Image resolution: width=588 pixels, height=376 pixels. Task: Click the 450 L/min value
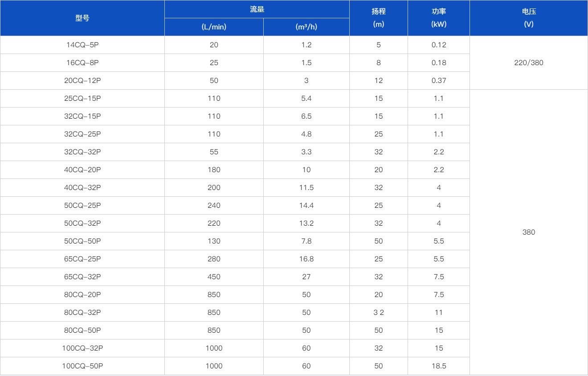[214, 277]
